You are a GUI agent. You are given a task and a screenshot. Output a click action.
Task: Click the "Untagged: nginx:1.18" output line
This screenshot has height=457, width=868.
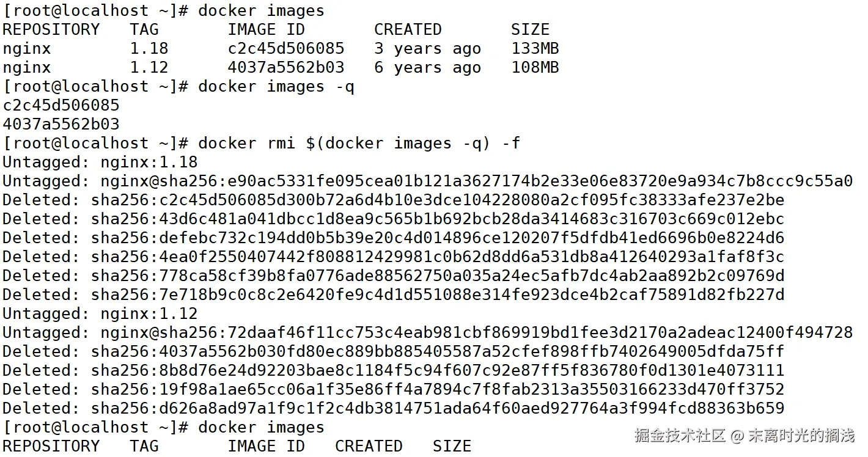tap(100, 163)
